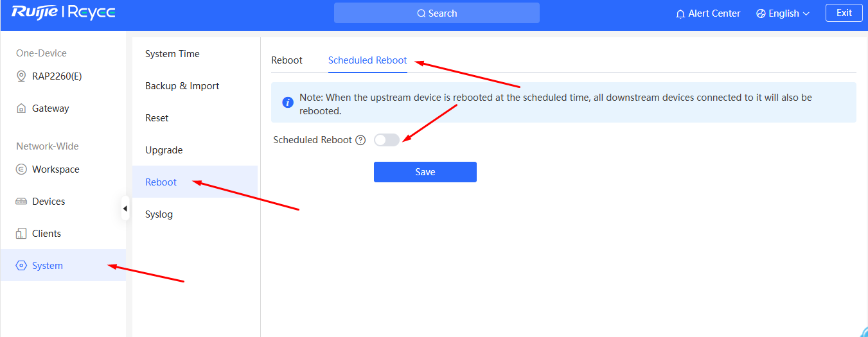Click the Devices sidebar icon
Screen dimensions: 868x337
pos(21,202)
